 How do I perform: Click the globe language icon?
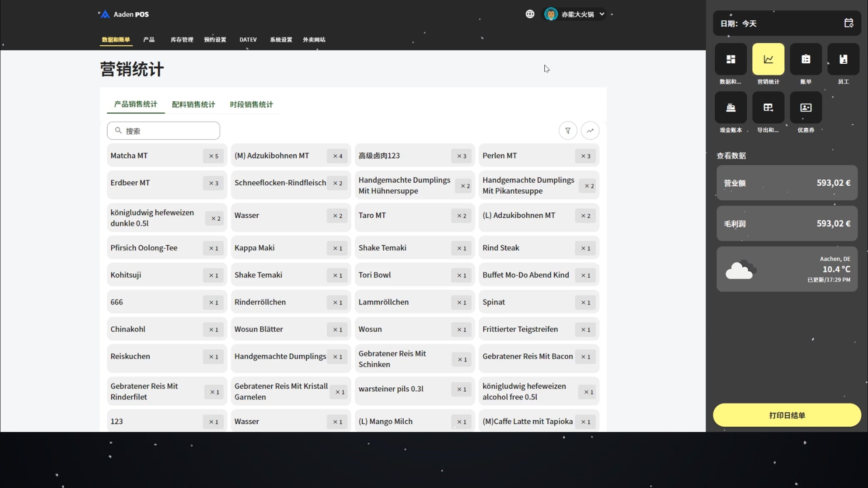tap(530, 14)
